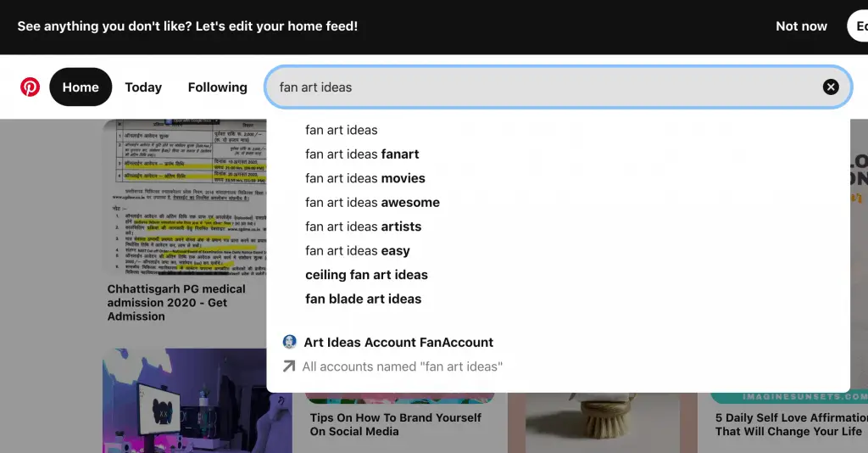Select suggestion "fan art ideas"
This screenshot has height=453, width=868.
click(341, 130)
